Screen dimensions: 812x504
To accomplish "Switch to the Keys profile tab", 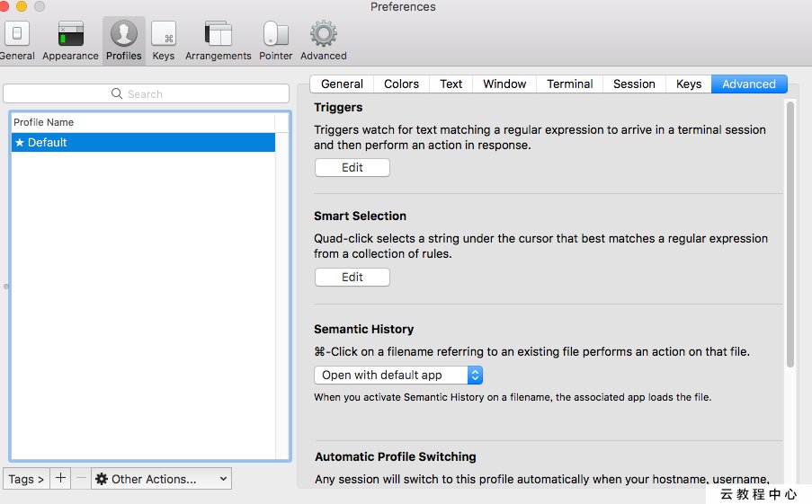I will tap(689, 84).
